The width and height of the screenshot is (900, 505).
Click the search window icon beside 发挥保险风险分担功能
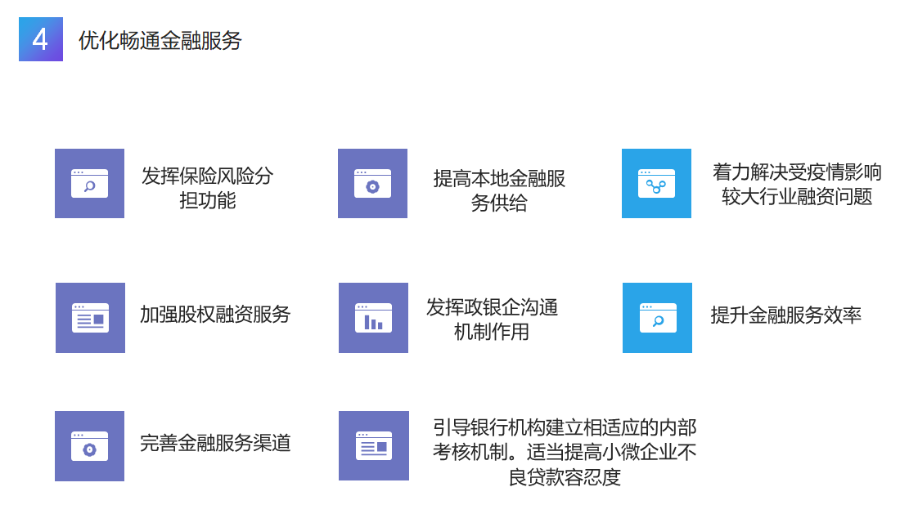[x=90, y=184]
